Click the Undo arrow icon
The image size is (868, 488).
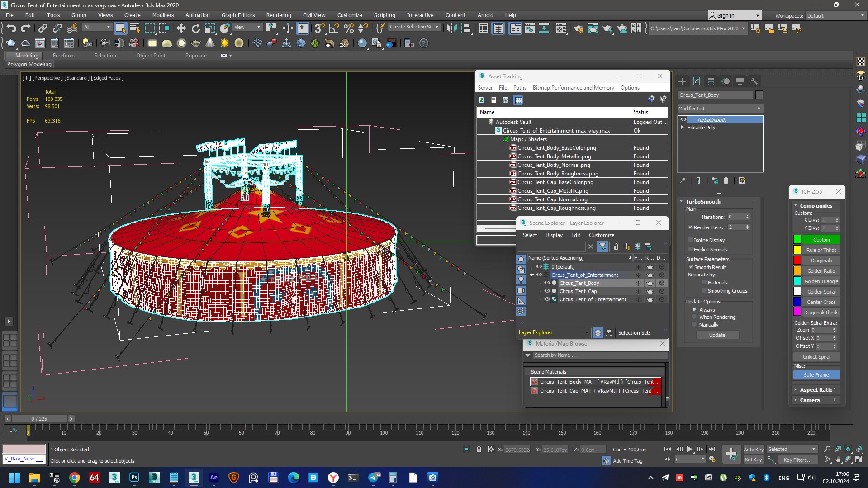point(11,28)
